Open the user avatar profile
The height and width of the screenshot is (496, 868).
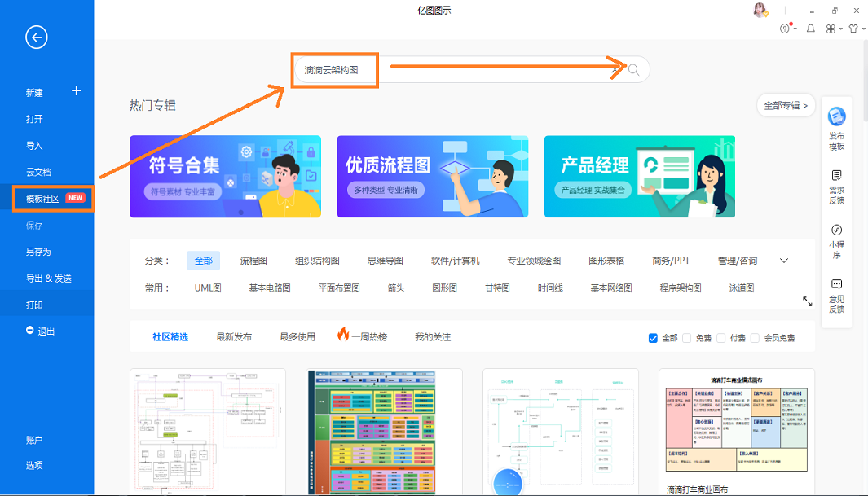point(760,10)
